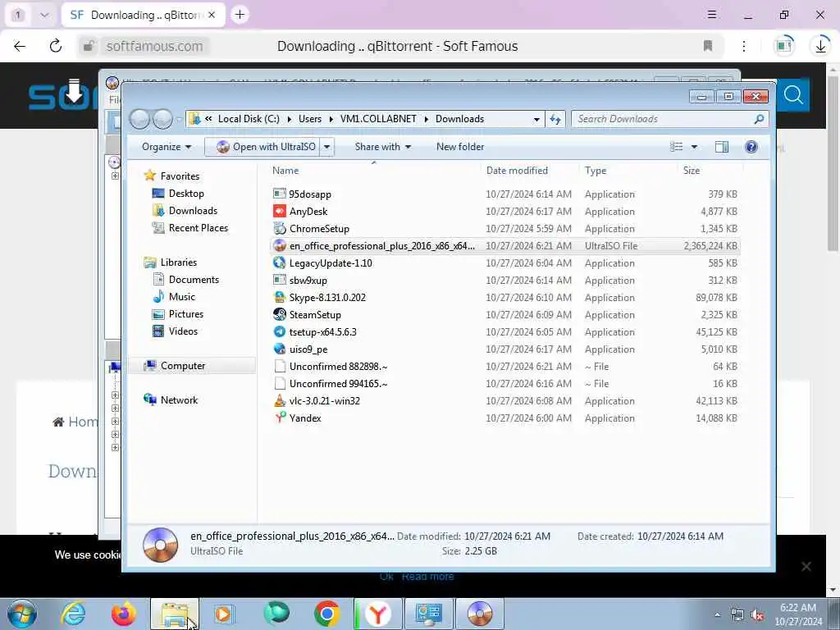This screenshot has height=630, width=840.
Task: Click VM1.COLLABNET in the address breadcrumb
Action: [378, 119]
